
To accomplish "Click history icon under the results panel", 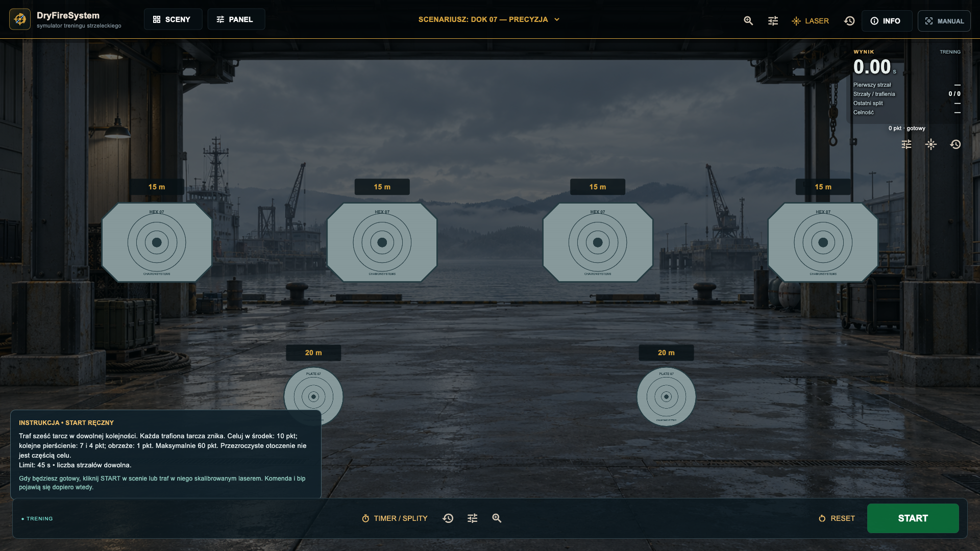I will [x=955, y=144].
